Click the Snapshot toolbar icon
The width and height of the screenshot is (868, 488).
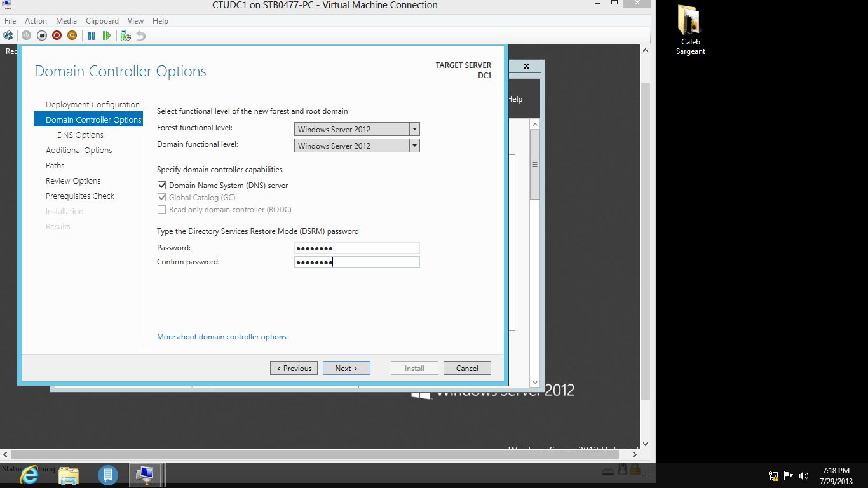click(126, 36)
